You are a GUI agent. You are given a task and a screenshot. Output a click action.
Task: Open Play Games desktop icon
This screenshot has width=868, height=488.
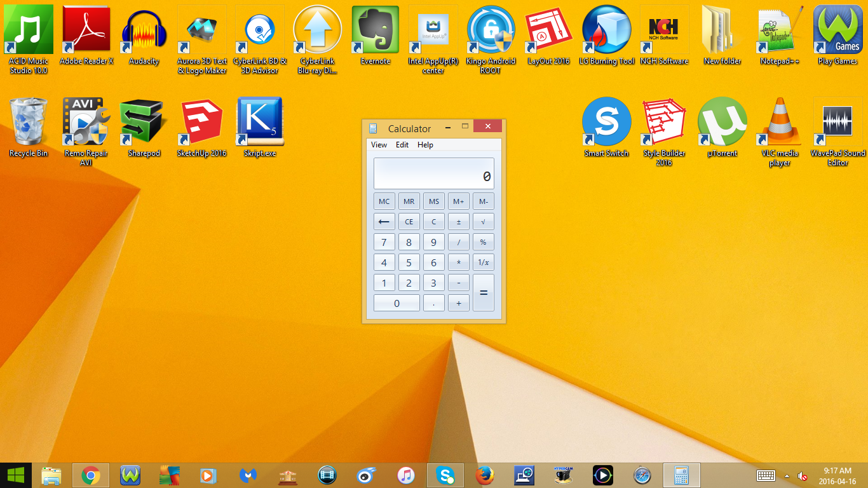(838, 35)
